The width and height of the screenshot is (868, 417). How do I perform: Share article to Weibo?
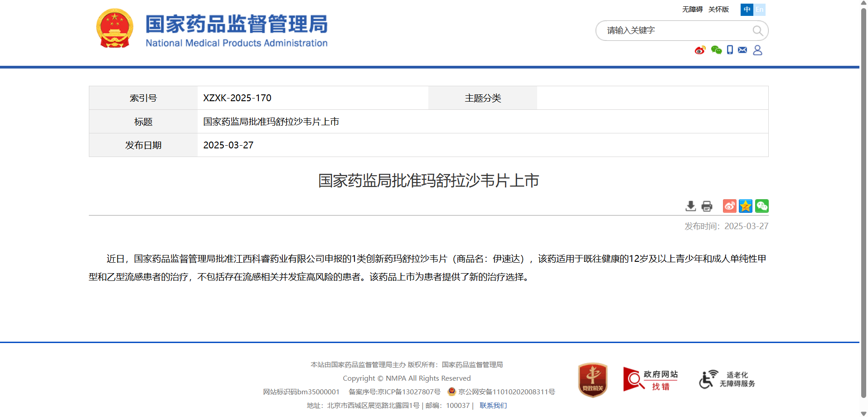click(x=729, y=206)
